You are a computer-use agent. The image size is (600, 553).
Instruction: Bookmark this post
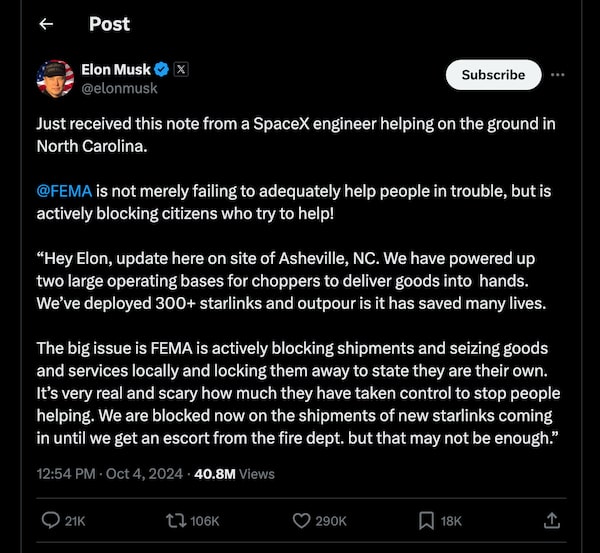coord(426,520)
